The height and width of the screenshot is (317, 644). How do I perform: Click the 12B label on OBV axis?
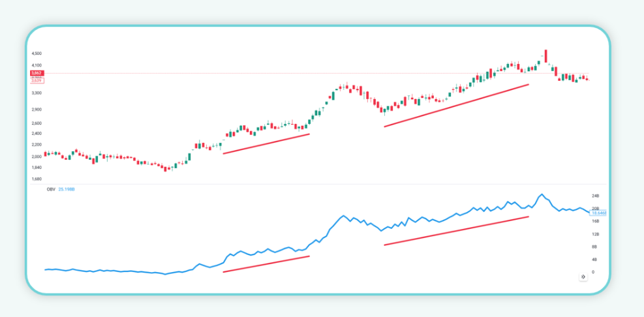pos(595,234)
